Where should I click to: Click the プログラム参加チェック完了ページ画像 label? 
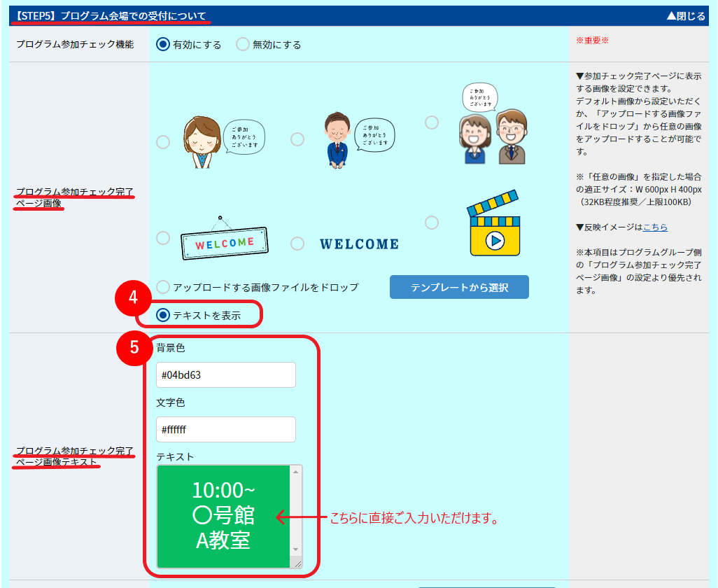point(74,197)
